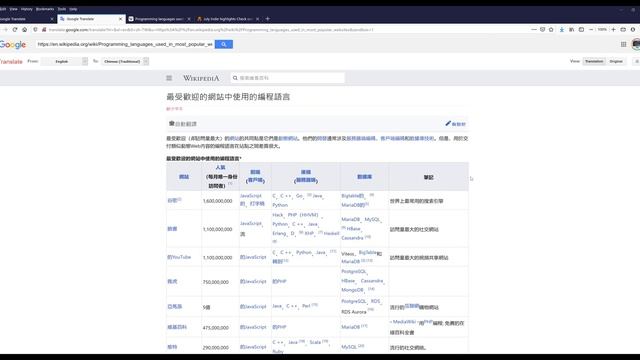This screenshot has width=640, height=360.
Task: Close the active Google Translate tab
Action: click(x=120, y=19)
